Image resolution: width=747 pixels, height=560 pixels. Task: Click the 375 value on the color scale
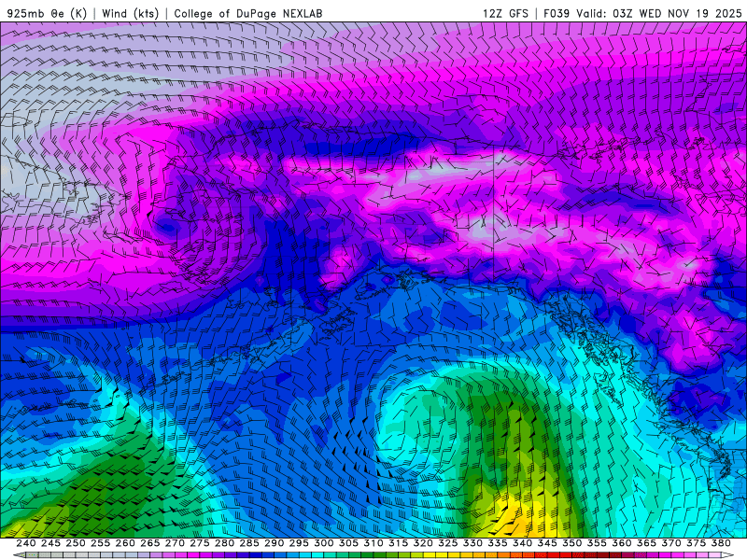696,543
